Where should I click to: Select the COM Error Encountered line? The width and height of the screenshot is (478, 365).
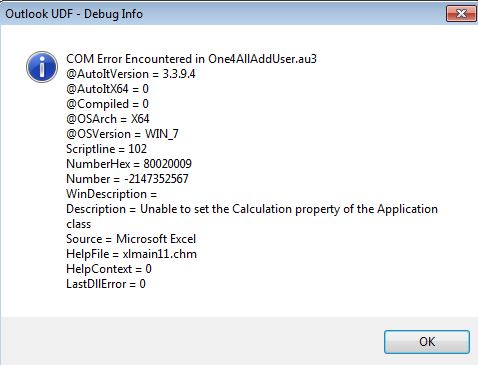click(x=191, y=59)
